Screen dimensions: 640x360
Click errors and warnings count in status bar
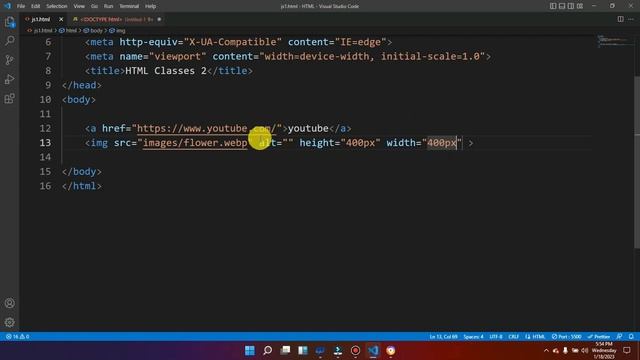18,337
